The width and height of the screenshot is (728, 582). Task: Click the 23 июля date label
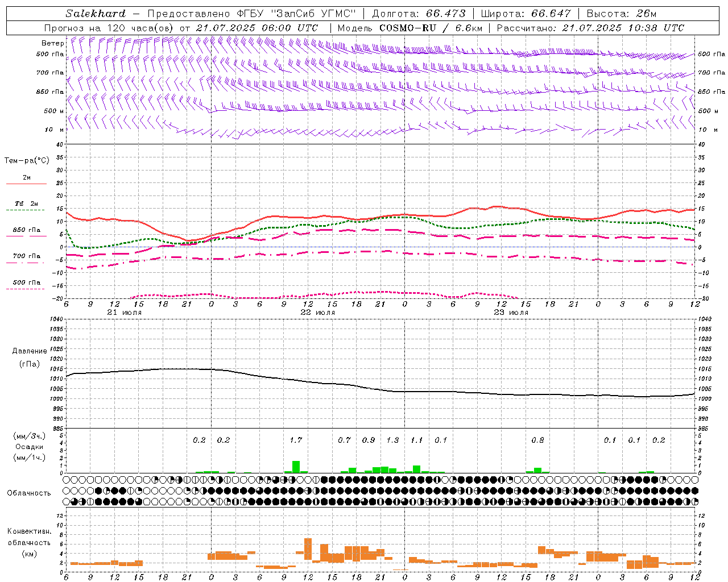coord(511,313)
